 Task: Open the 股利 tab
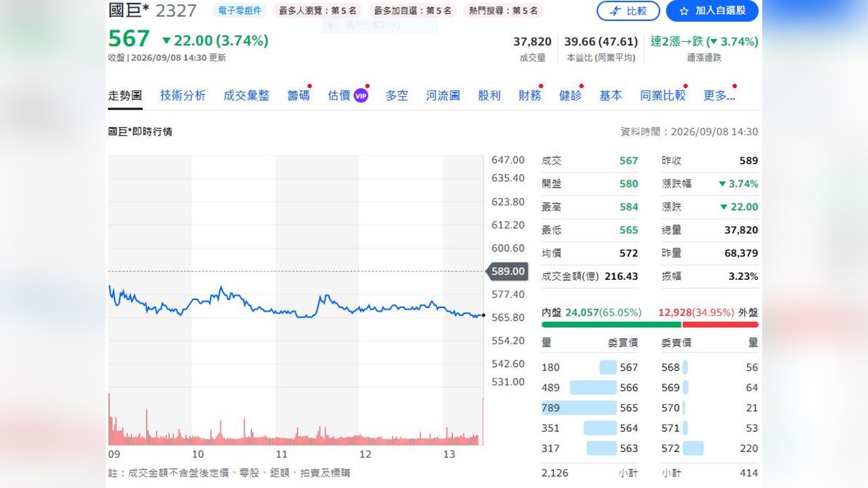pos(489,96)
